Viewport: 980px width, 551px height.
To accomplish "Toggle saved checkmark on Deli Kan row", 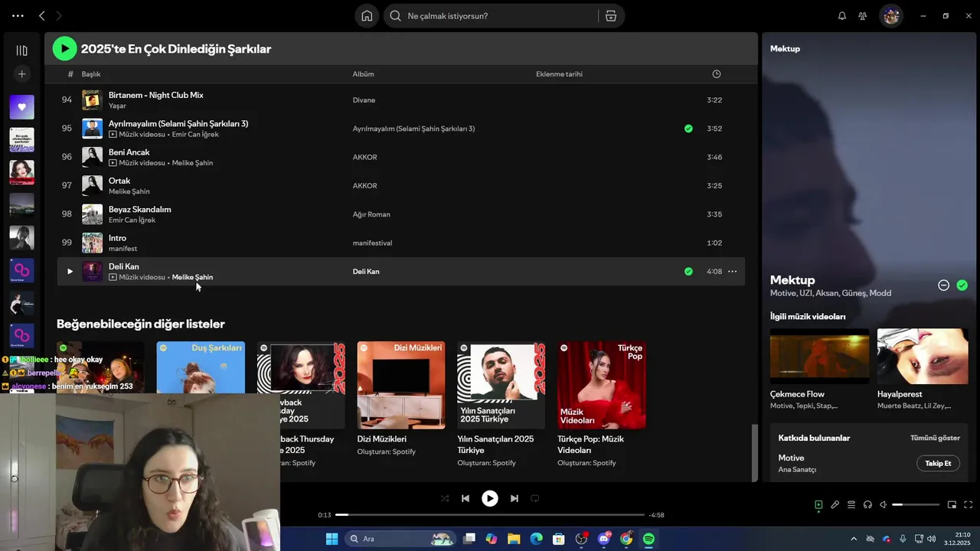I will click(x=688, y=272).
